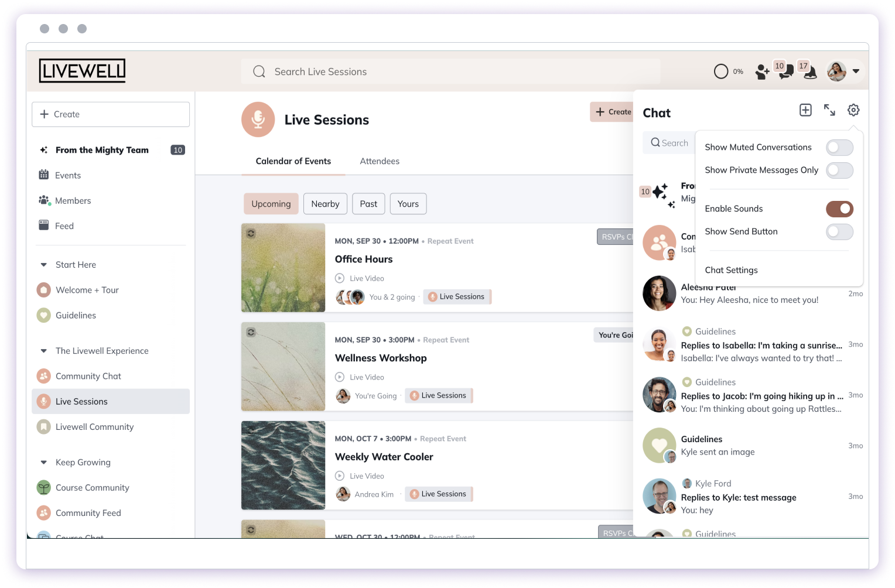Switch to Calendar of Events tab
Viewport: 895px width, 588px height.
[x=293, y=161]
